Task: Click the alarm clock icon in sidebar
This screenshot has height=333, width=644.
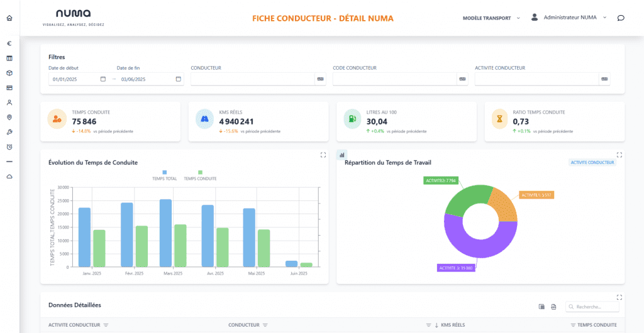Action: pyautogui.click(x=9, y=147)
